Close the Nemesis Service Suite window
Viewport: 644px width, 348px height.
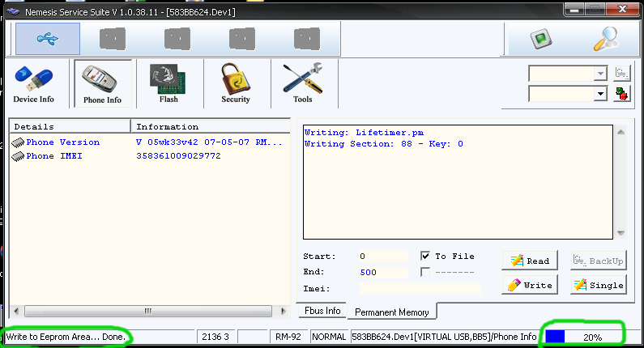coord(623,9)
